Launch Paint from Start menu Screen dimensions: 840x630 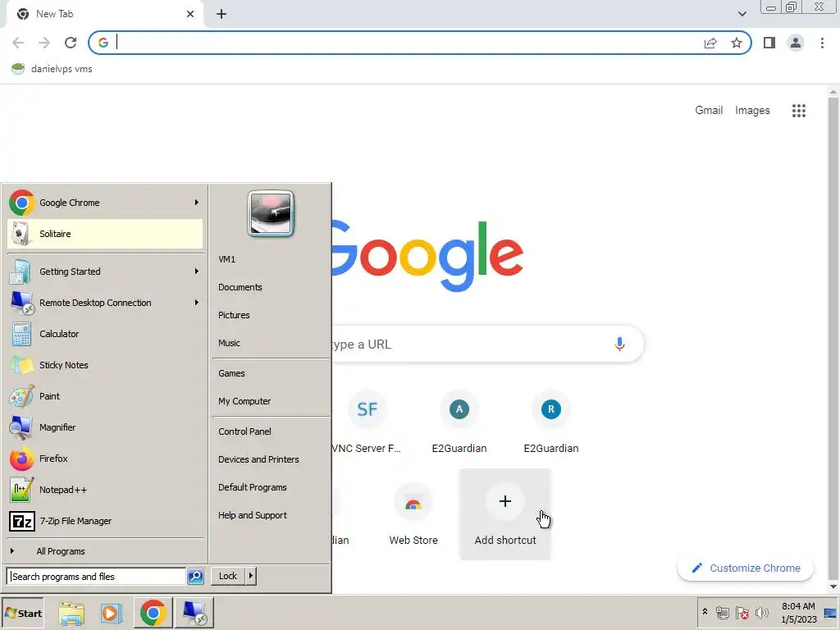click(x=105, y=396)
